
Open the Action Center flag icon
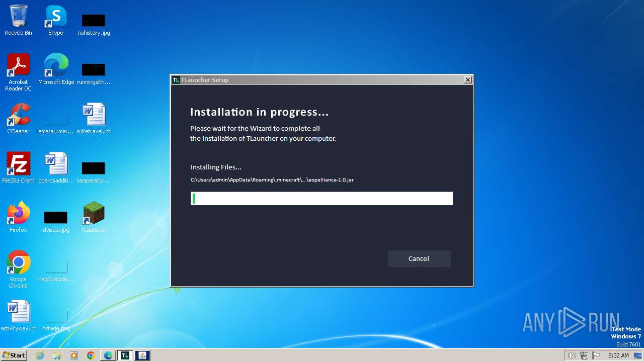tap(596, 355)
